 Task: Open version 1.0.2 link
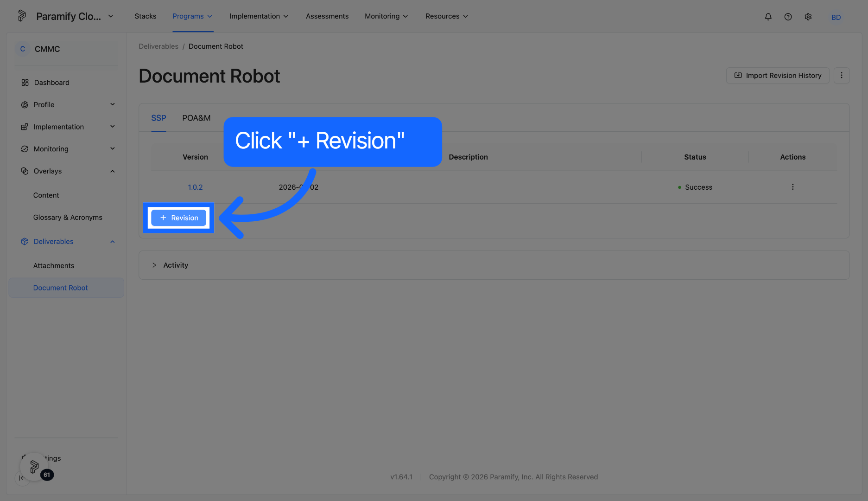(195, 187)
